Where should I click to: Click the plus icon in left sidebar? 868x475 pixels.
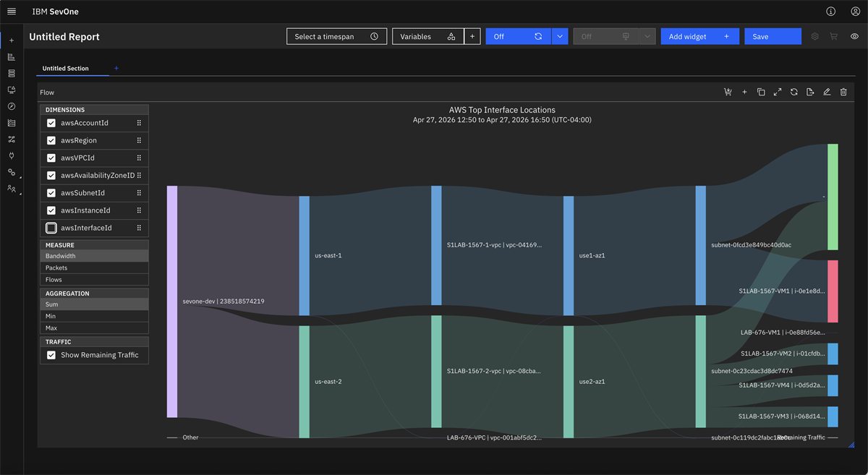(12, 40)
